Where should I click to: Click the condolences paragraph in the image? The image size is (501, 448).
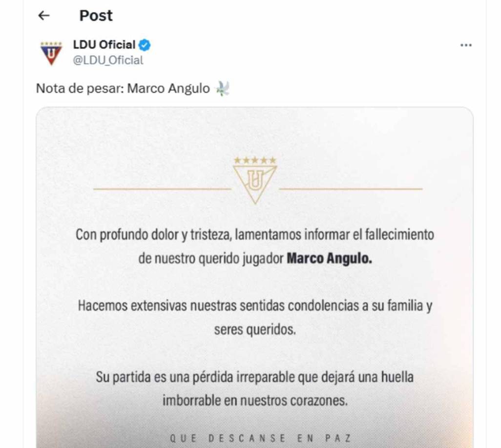click(x=254, y=317)
